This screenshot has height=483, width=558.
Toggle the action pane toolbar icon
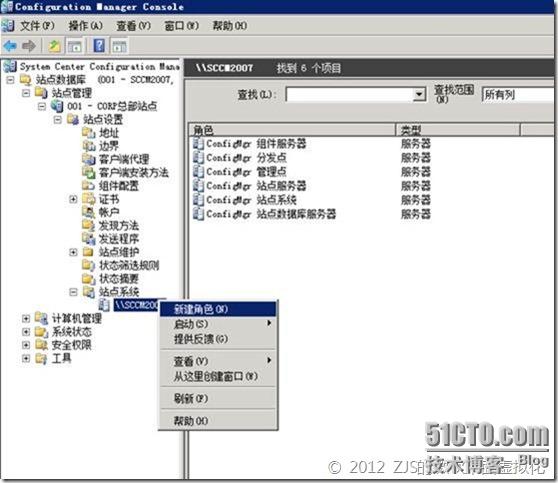coord(119,46)
